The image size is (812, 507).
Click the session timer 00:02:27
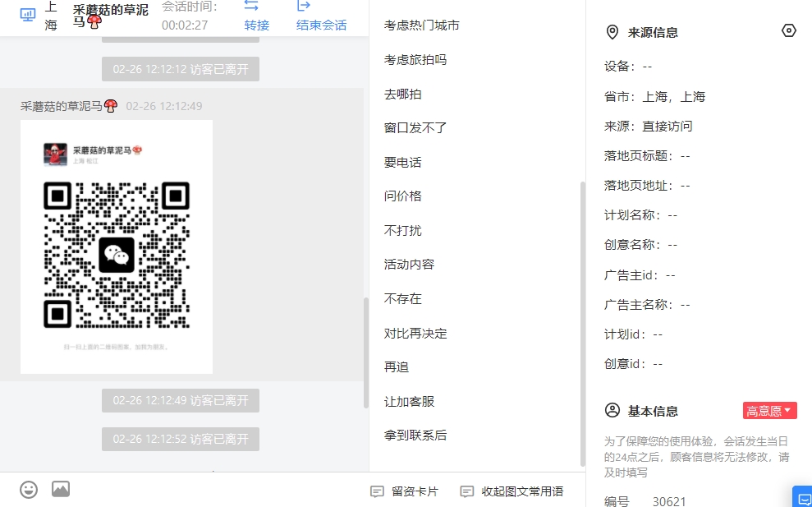(x=185, y=25)
